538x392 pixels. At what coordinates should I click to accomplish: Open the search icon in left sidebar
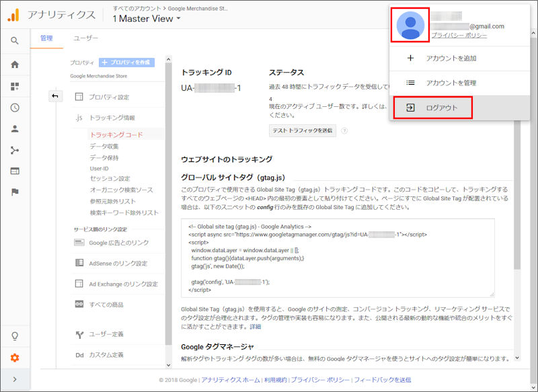(x=14, y=41)
